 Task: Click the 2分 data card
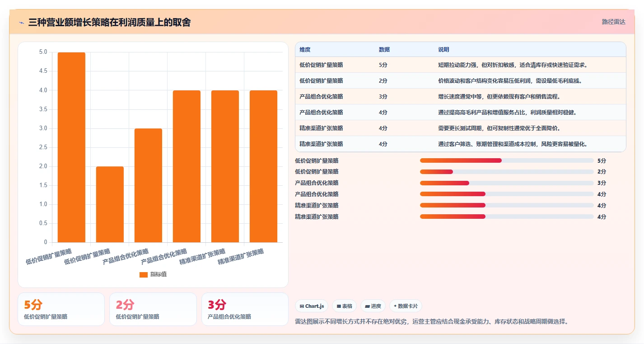tap(153, 309)
